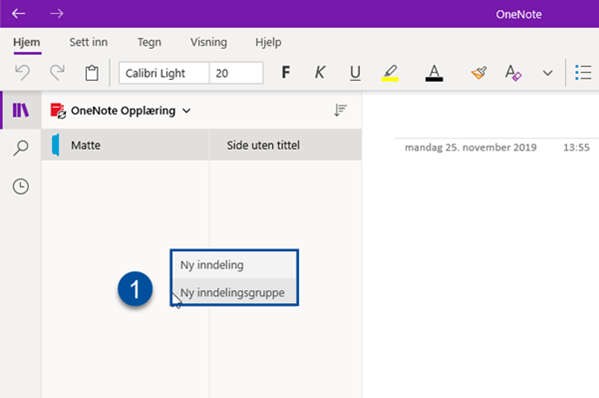The height and width of the screenshot is (398, 599).
Task: Expand more font formatting options chevron
Action: pyautogui.click(x=548, y=73)
